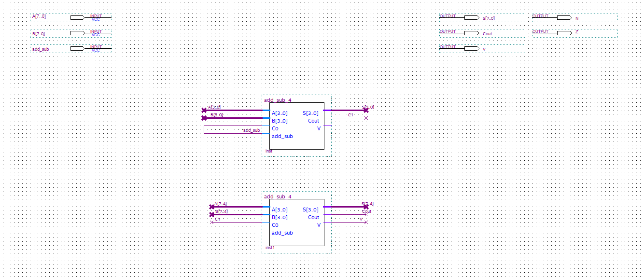644x279 pixels.
Task: Select the S[7..4] output bus wire
Action: (x=345, y=207)
